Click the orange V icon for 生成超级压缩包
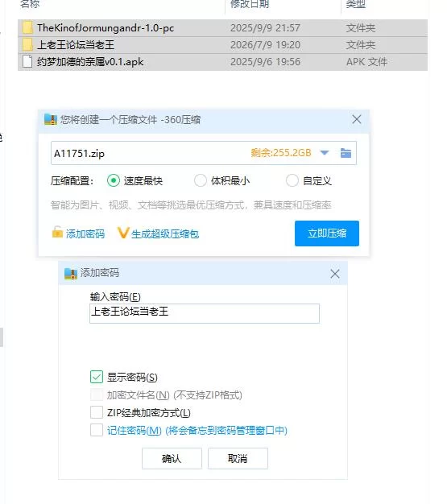Screen dimensions: 447x504 (x=123, y=233)
